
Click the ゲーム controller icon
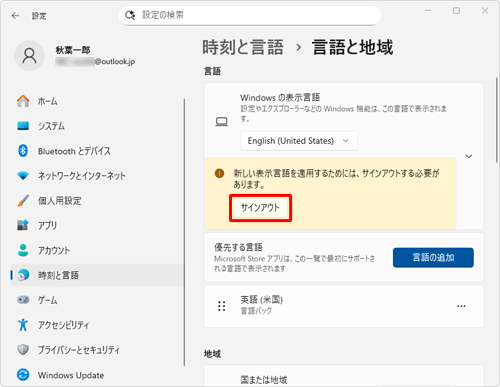tap(23, 300)
